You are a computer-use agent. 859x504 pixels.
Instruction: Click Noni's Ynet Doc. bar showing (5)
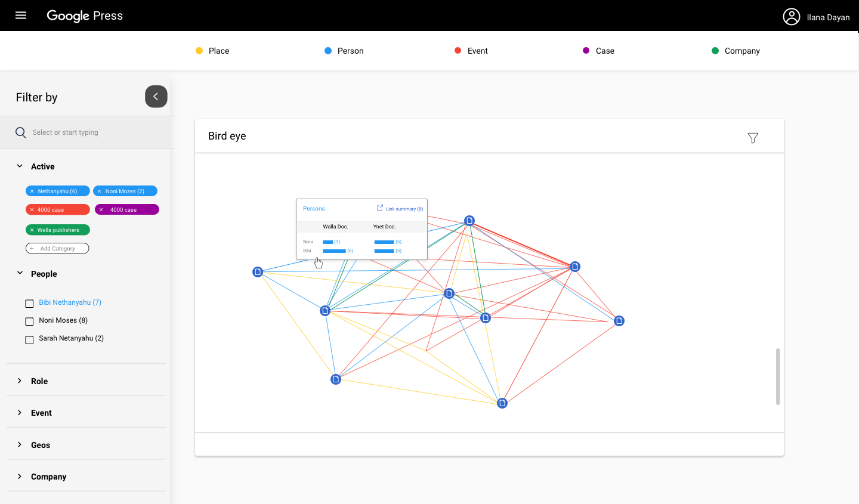[384, 242]
